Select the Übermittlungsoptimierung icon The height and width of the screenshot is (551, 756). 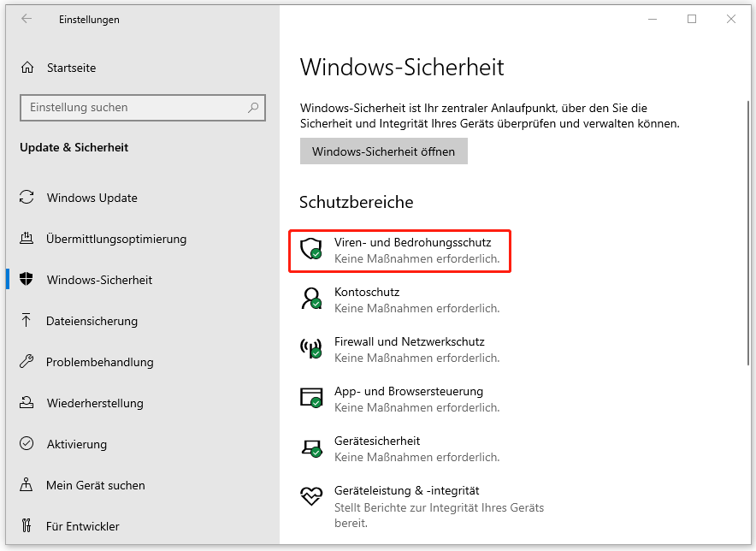pos(27,239)
